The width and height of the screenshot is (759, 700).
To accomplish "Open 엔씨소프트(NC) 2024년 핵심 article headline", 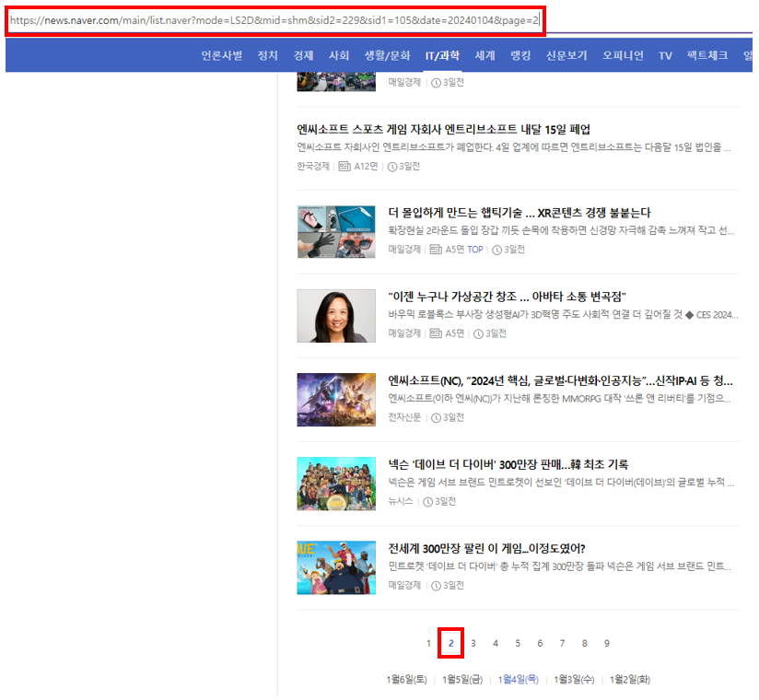I will [x=561, y=380].
